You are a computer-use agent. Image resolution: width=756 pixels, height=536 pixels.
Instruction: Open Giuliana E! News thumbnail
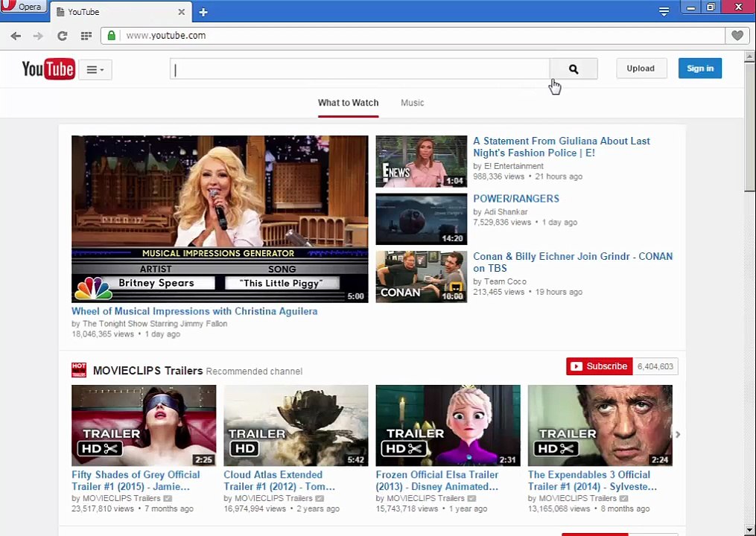point(422,162)
